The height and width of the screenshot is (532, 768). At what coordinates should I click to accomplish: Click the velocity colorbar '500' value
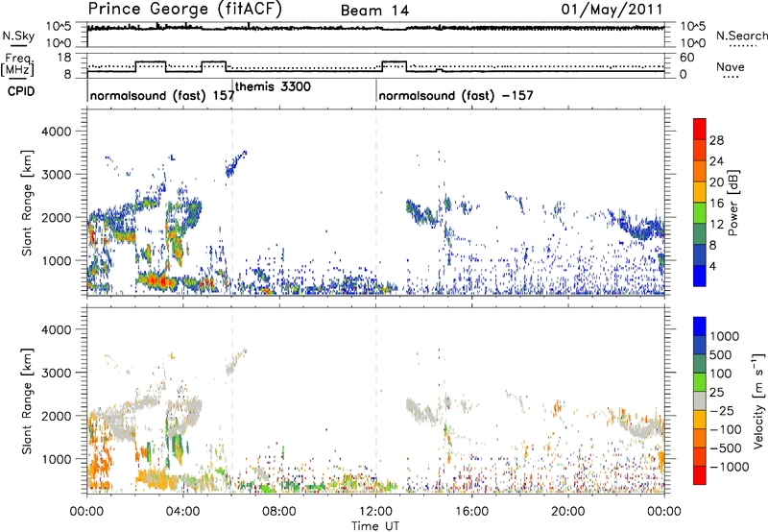723,355
